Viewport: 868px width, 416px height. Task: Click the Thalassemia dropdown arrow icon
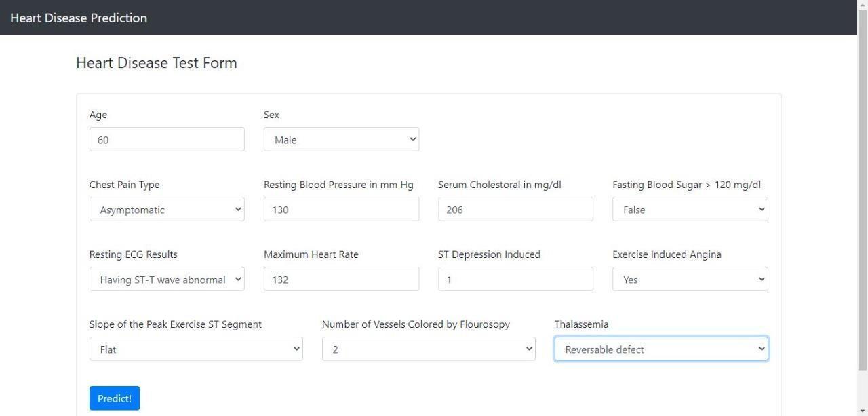762,349
